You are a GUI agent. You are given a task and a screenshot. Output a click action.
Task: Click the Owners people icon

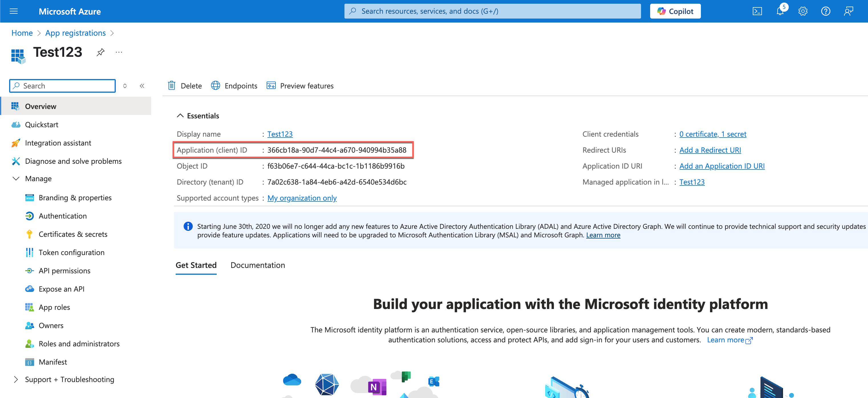29,326
